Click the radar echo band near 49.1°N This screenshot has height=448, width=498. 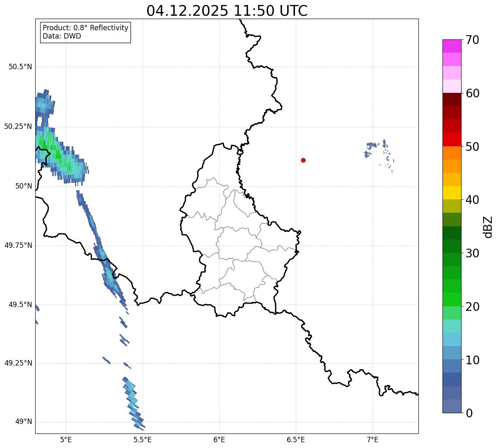pos(133,403)
